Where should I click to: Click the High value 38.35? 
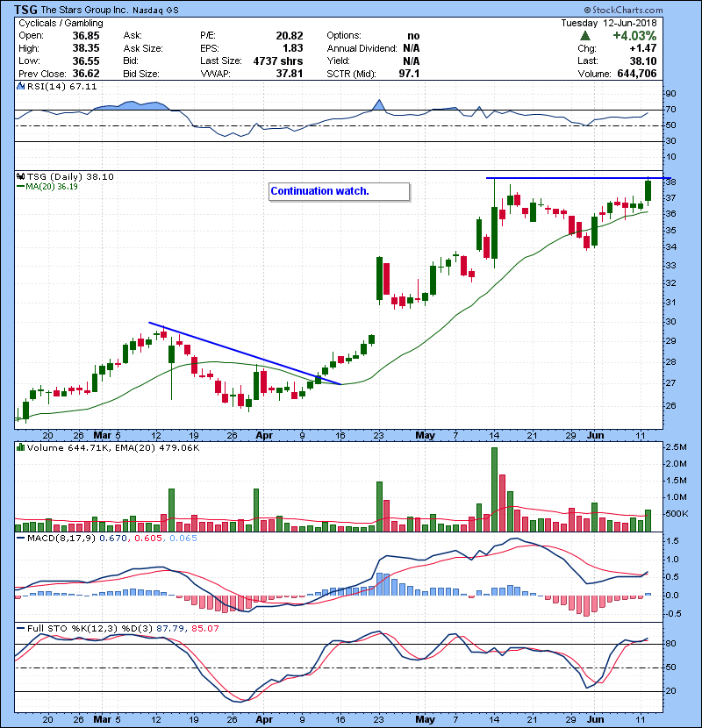[x=86, y=48]
